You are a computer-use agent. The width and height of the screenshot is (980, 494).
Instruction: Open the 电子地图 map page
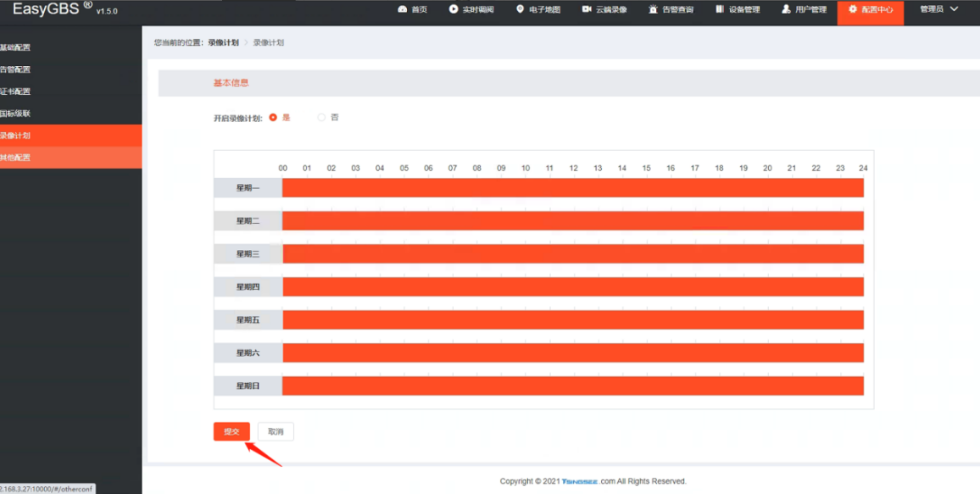(x=538, y=9)
